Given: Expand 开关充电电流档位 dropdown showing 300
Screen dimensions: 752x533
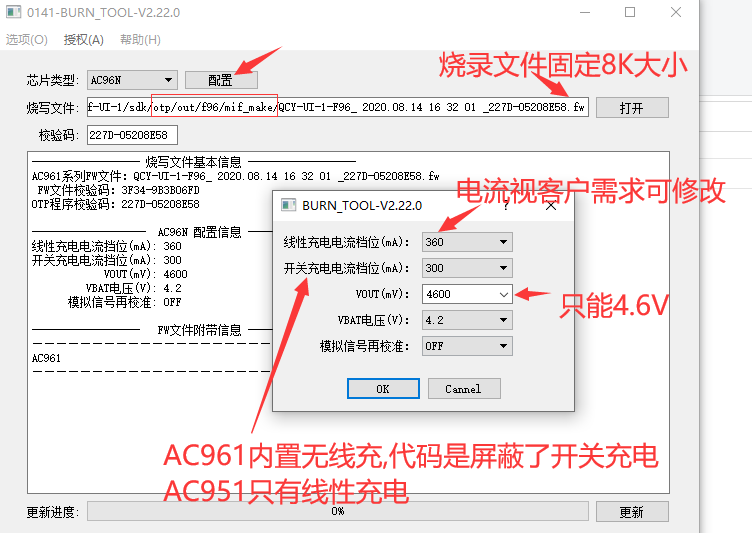Looking at the screenshot, I should point(467,268).
